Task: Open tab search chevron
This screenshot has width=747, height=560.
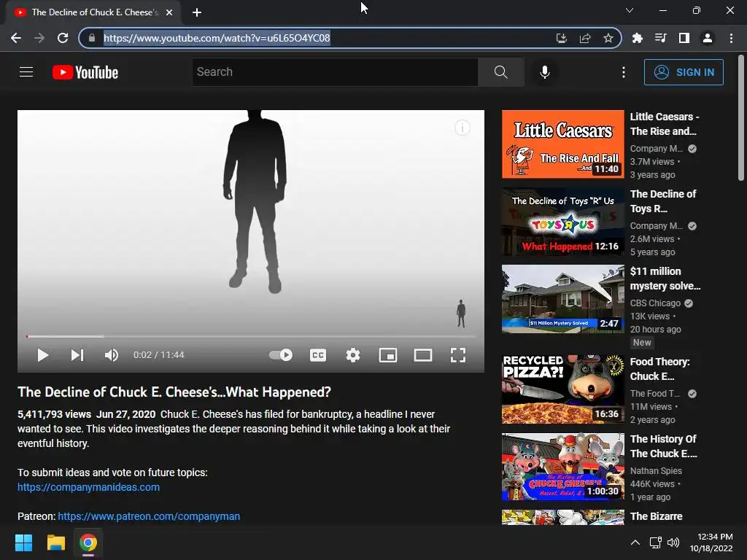Action: tap(630, 10)
